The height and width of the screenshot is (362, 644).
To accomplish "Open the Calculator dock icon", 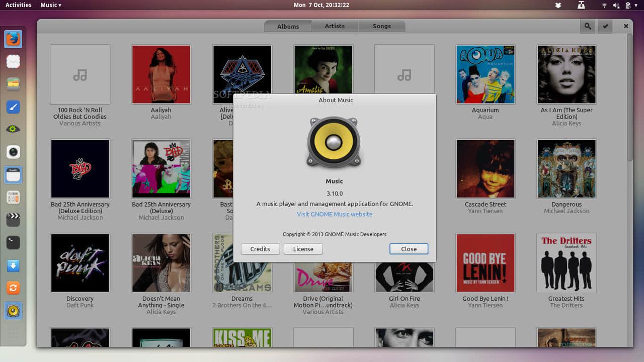I will tap(13, 197).
